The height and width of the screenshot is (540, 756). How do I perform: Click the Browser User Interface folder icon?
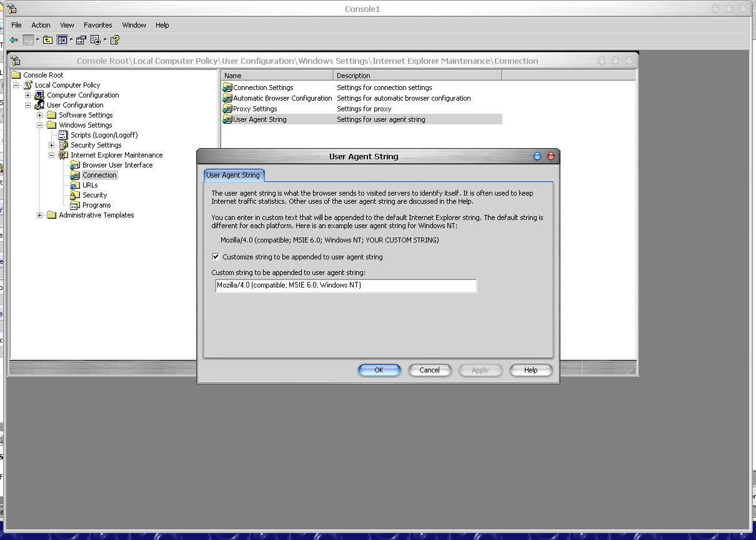(75, 165)
